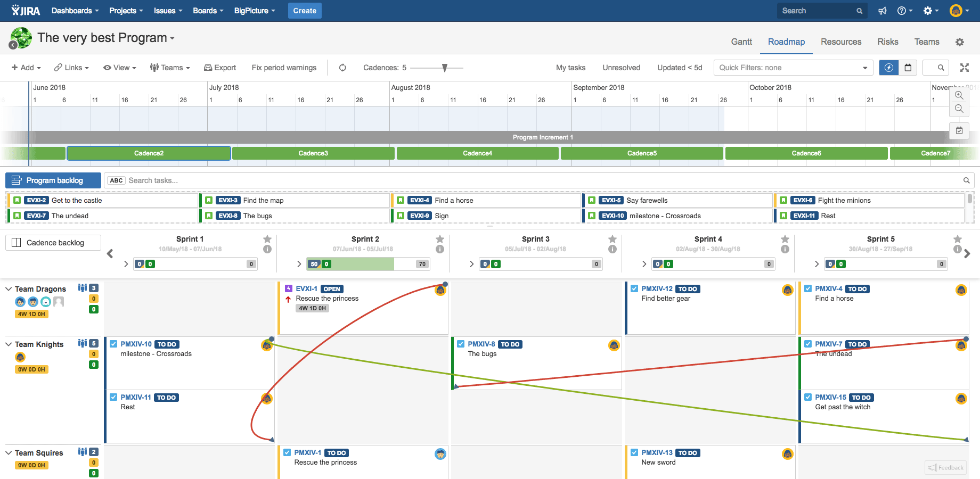Collapse the Team Dragons row
980x479 pixels.
pyautogui.click(x=9, y=289)
